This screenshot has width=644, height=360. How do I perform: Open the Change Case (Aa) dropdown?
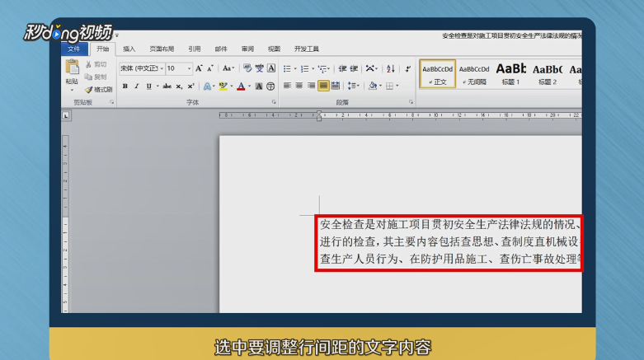point(228,68)
